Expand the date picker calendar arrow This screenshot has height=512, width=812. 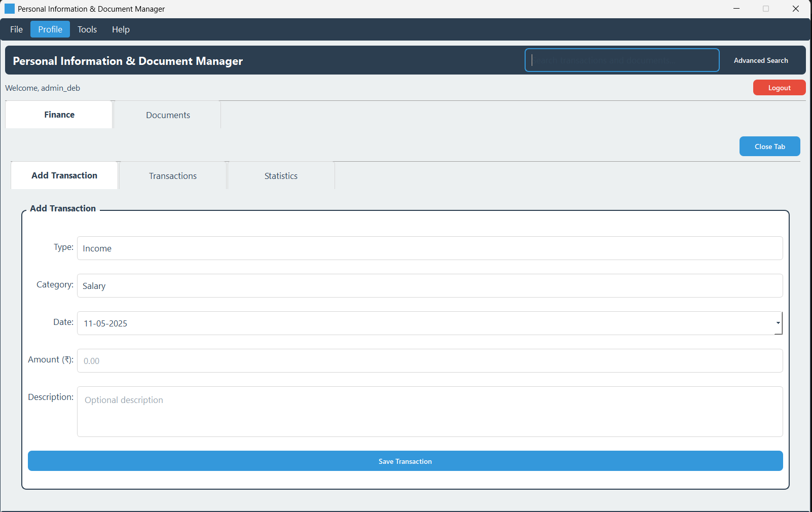tap(778, 323)
